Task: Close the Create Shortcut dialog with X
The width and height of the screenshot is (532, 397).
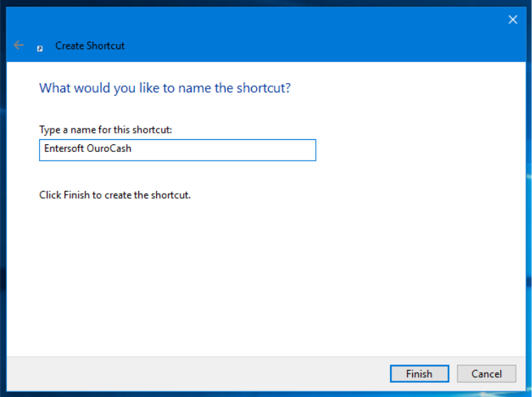Action: [x=513, y=20]
